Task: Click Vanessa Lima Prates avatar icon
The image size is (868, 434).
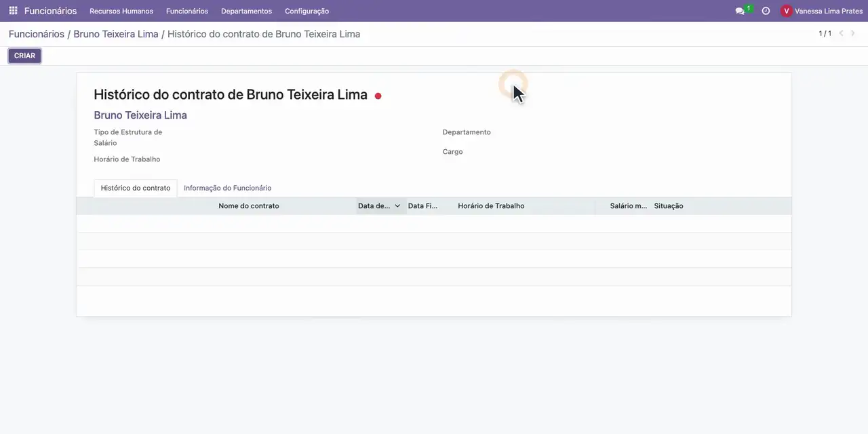Action: pos(787,11)
